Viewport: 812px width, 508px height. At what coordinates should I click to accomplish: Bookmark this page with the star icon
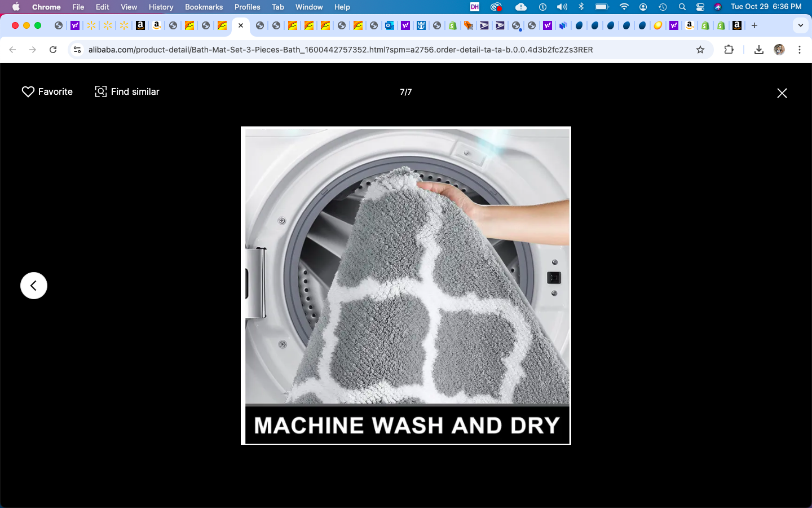coord(700,50)
